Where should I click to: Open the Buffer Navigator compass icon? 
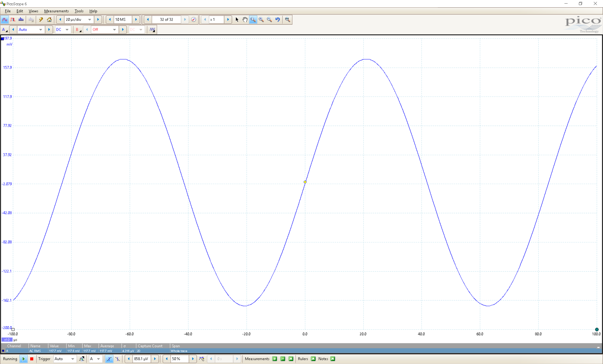coord(194,19)
